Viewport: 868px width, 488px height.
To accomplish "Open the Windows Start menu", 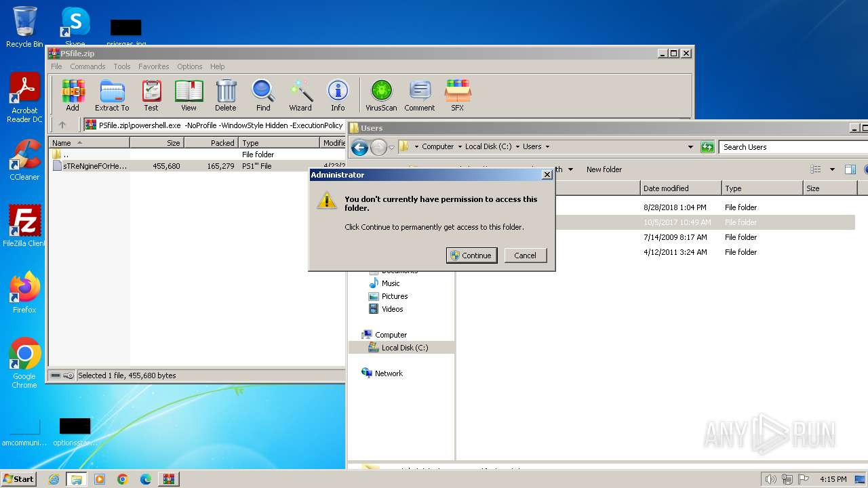I will pyautogui.click(x=19, y=479).
